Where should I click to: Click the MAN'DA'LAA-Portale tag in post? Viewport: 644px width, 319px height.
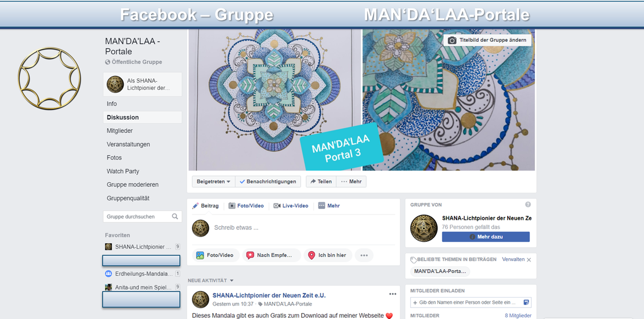(x=288, y=304)
